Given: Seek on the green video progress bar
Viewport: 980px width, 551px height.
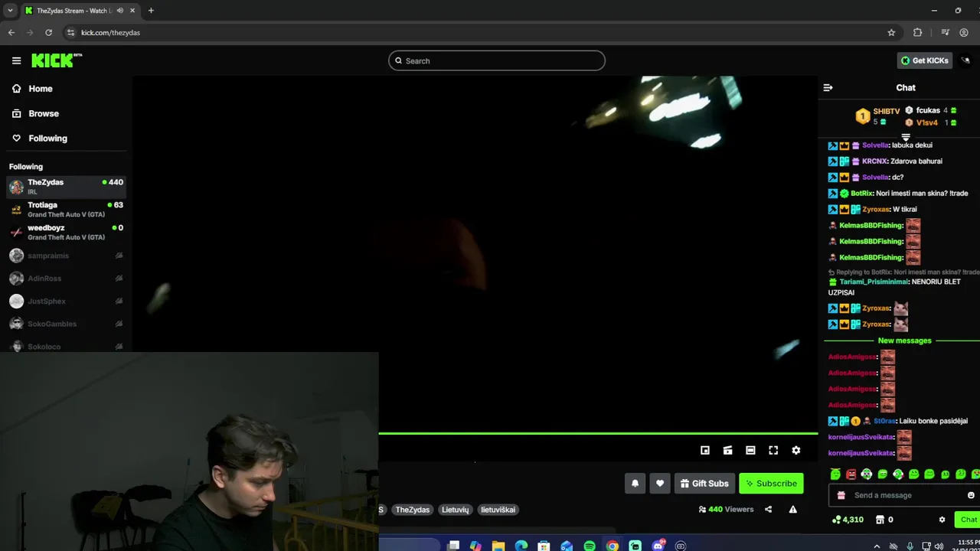Looking at the screenshot, I should [598, 434].
